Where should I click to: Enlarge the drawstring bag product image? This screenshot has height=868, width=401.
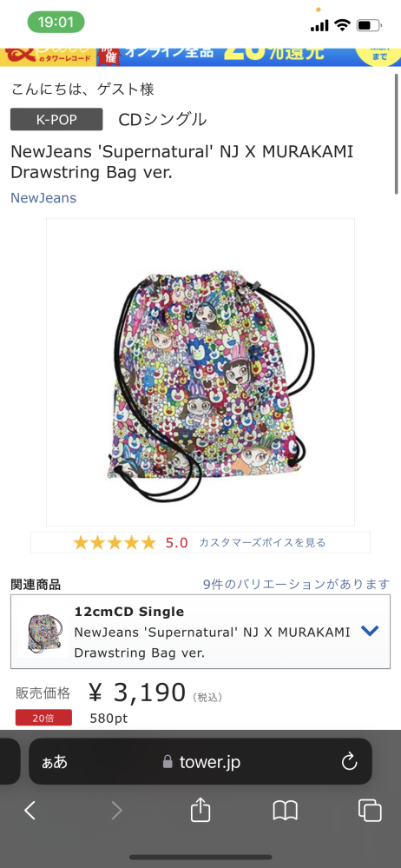click(x=200, y=372)
